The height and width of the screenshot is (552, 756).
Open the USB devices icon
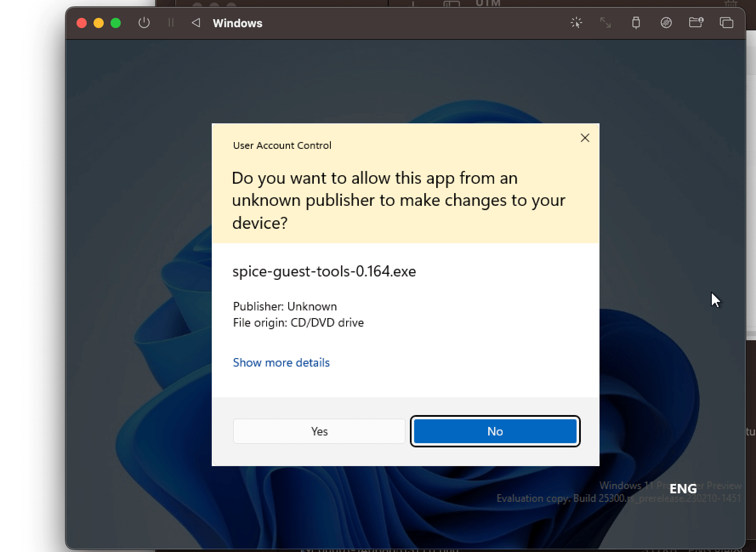pos(636,23)
